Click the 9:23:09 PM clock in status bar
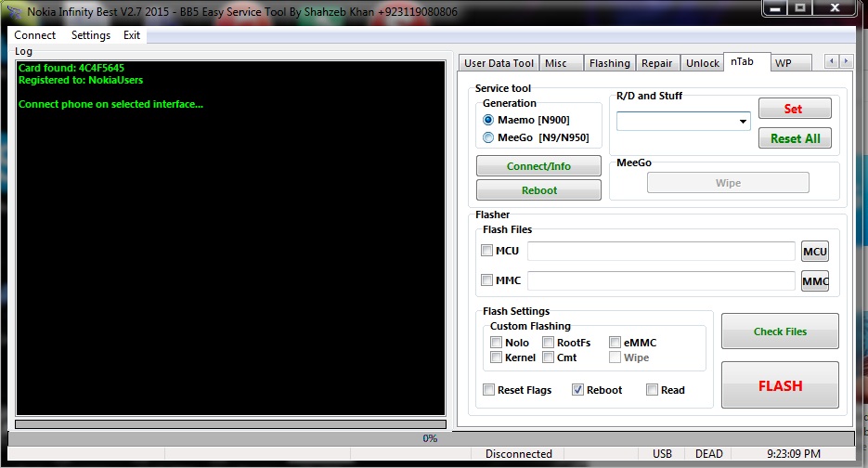The image size is (868, 468). click(793, 453)
